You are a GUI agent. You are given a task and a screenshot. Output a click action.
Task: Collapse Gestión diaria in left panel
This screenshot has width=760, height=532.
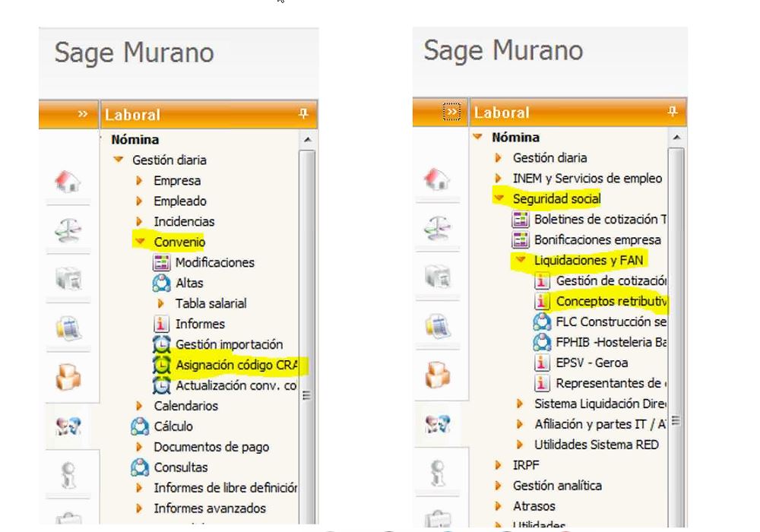[x=119, y=159]
